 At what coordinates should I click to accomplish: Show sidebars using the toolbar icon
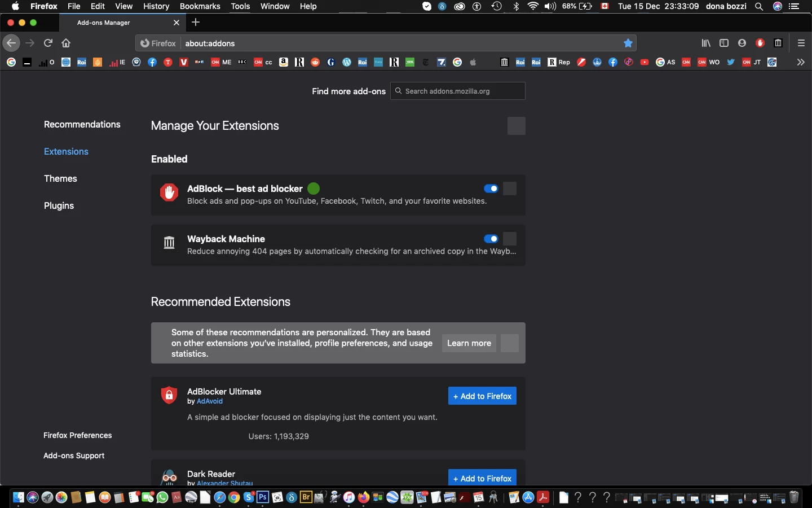(724, 43)
